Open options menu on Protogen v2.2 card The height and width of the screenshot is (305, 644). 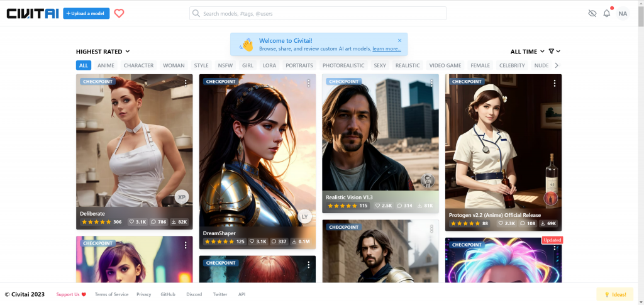(x=555, y=83)
